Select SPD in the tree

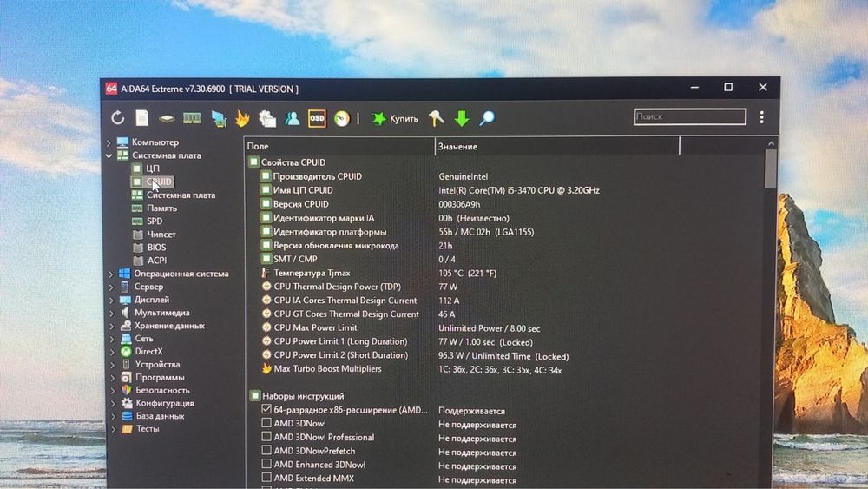(x=155, y=221)
